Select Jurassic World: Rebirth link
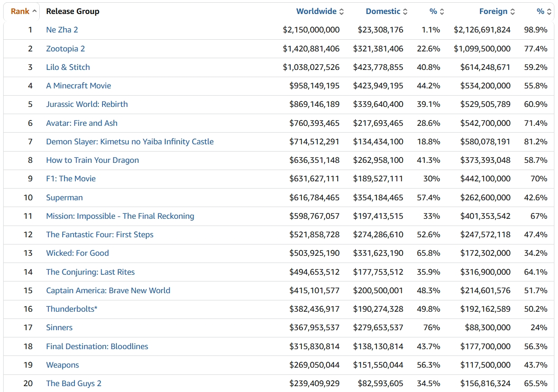The image size is (558, 392). point(87,104)
